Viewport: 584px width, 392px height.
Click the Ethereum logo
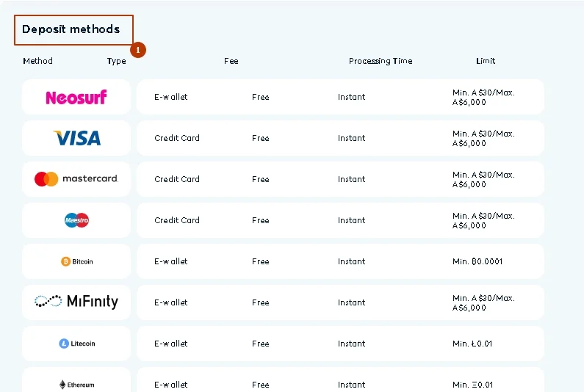tap(76, 385)
